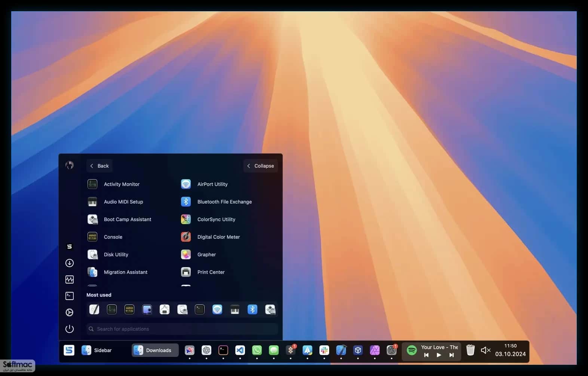This screenshot has height=376, width=588.
Task: Focus the Search for applications field
Action: point(182,329)
